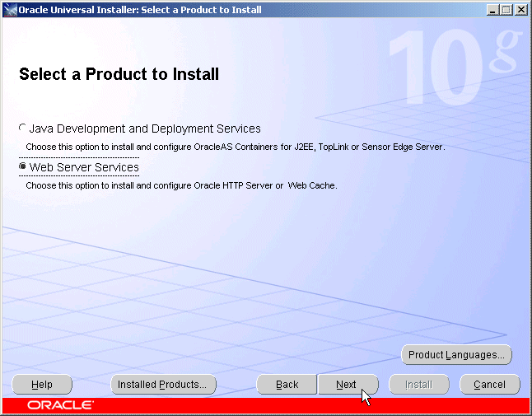Proceed with the Next button
This screenshot has height=416, width=532.
tap(348, 385)
